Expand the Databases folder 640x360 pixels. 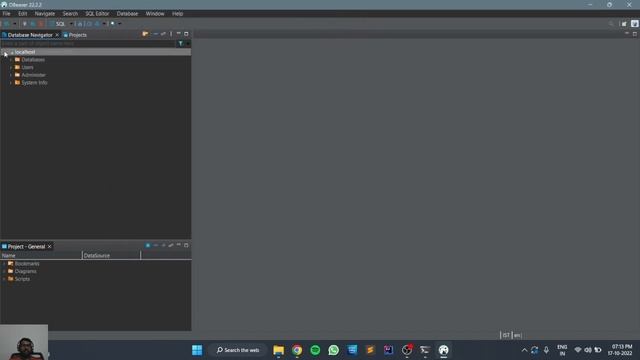tap(11, 60)
